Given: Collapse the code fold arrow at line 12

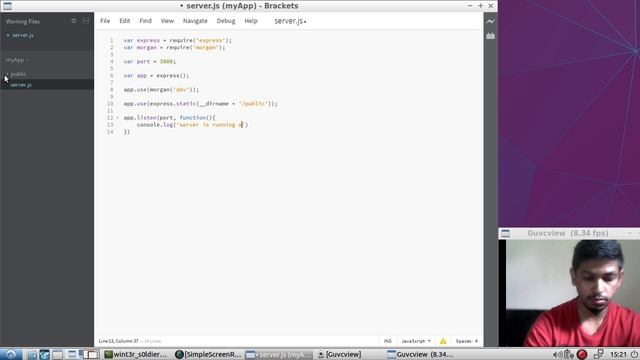Looking at the screenshot, I should [x=118, y=118].
